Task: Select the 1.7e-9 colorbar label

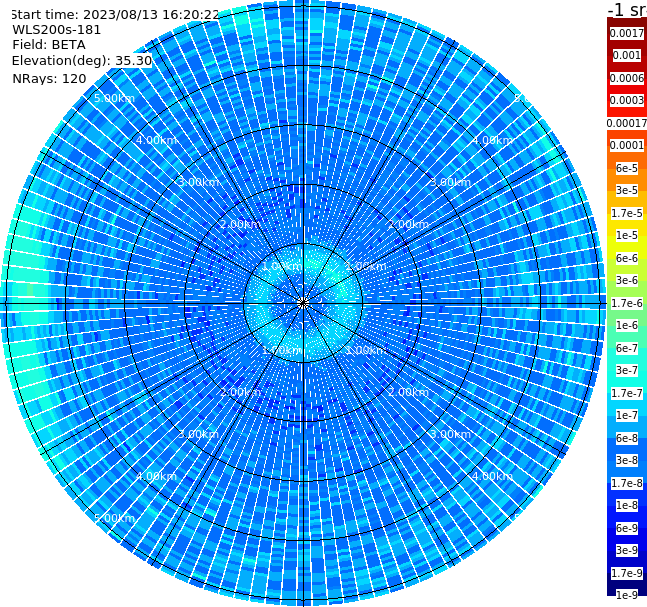Action: [627, 573]
